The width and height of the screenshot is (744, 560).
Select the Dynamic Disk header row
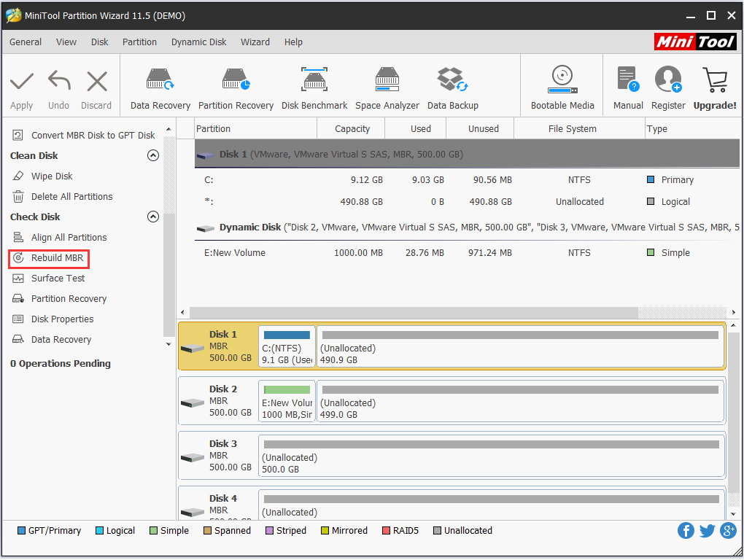467,227
